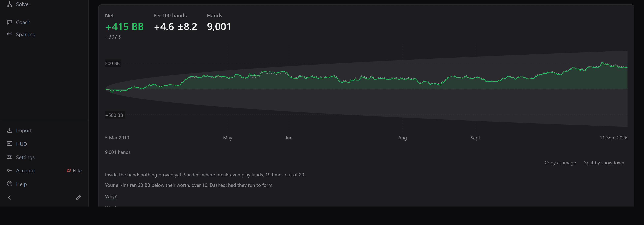Click the 11 Sept 2026 end date

pos(613,138)
